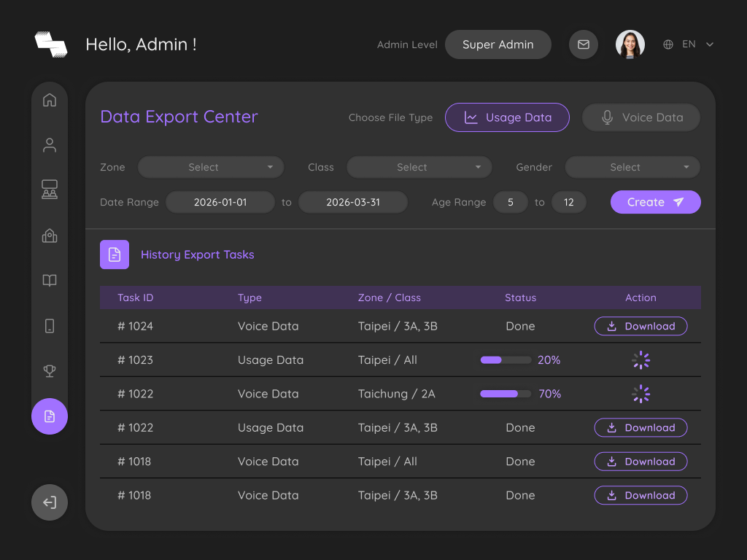The image size is (747, 560).
Task: Click 'Hello, Admin !' greeting text
Action: [x=141, y=44]
